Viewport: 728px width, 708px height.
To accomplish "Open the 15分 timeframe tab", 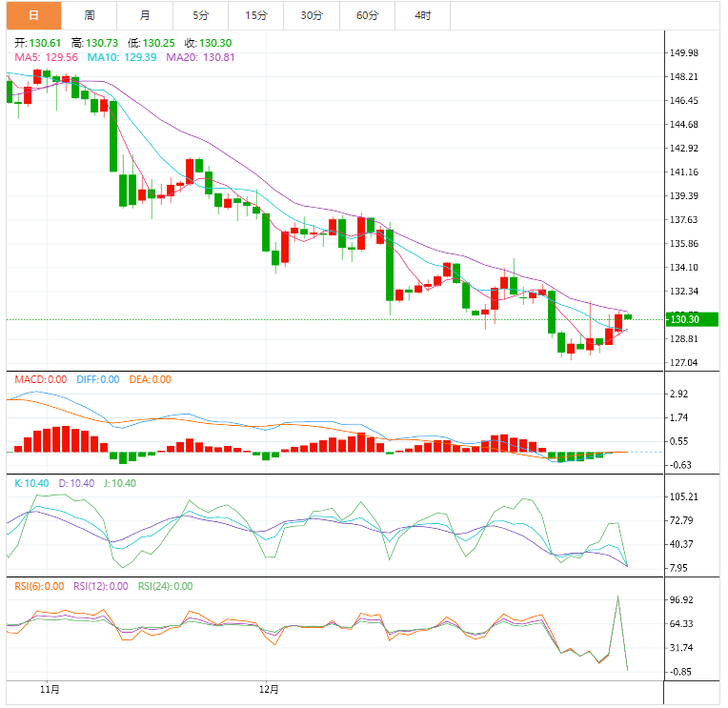I will 256,15.
